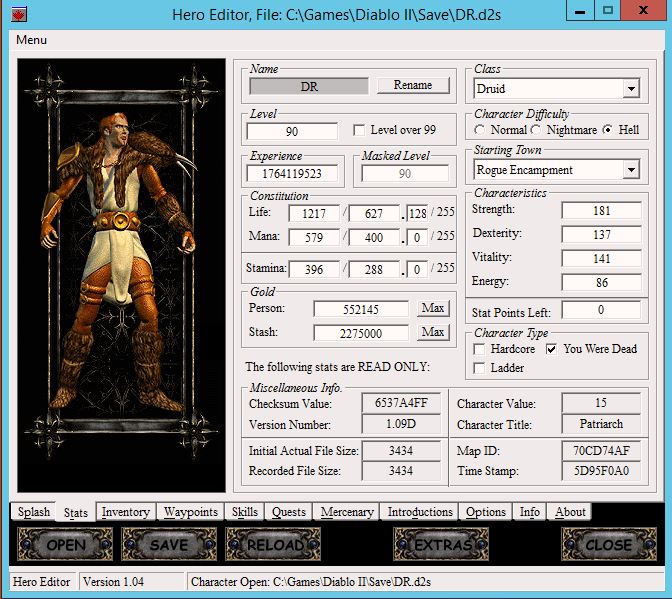The width and height of the screenshot is (672, 599).
Task: Click the Rename button
Action: [413, 85]
